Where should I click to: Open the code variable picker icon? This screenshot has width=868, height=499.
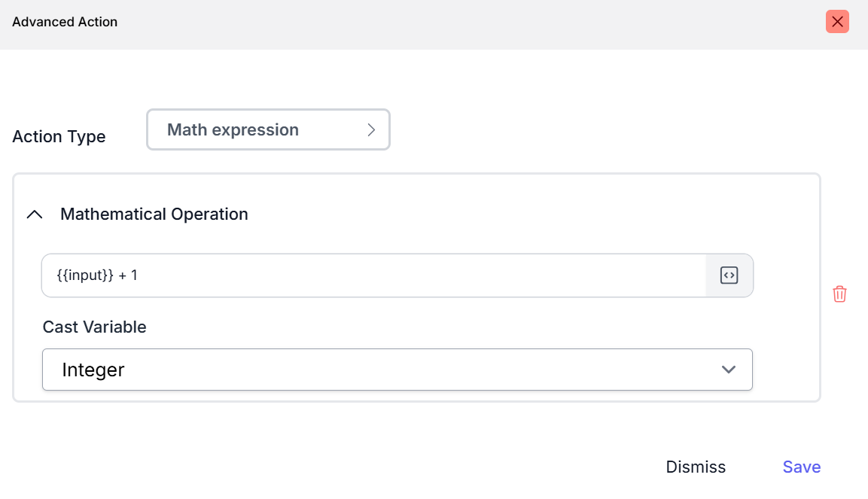[x=729, y=275]
